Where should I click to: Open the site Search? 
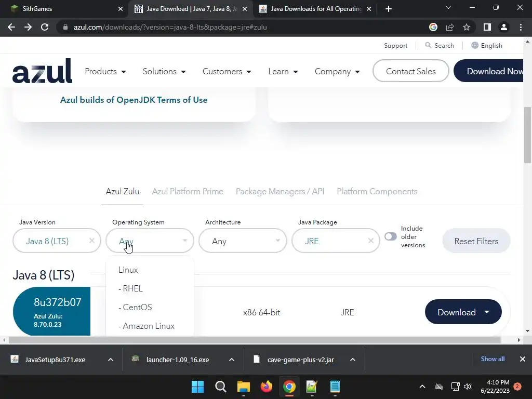(440, 46)
